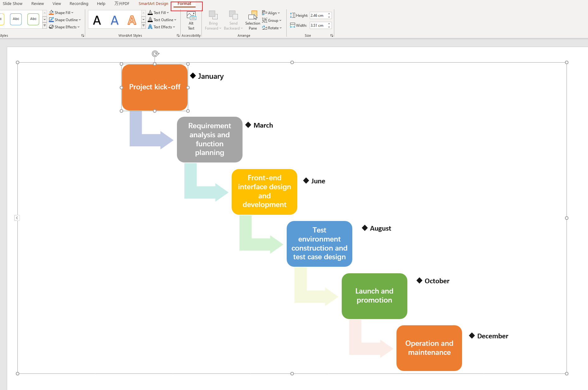588x390 pixels.
Task: Open the View tab
Action: coord(57,3)
